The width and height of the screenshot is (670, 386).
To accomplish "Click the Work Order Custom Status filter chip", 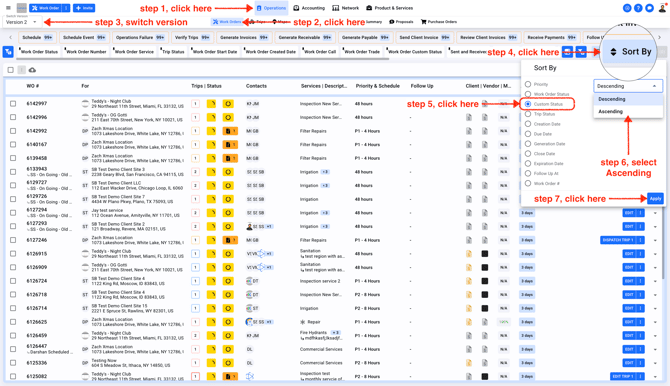I will 414,52.
